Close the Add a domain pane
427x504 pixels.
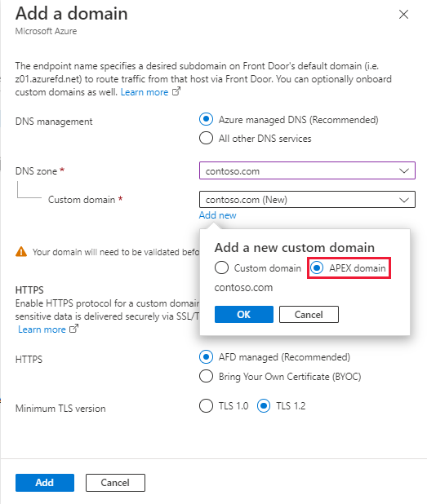[x=403, y=15]
